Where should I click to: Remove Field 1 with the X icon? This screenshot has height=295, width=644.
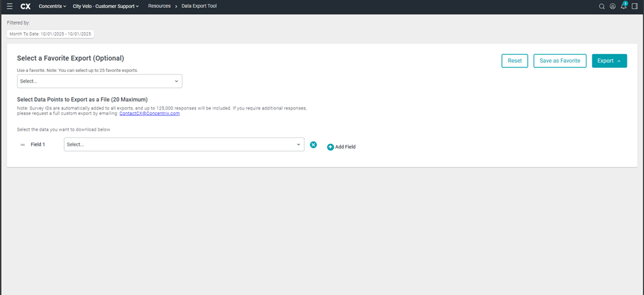(x=313, y=145)
